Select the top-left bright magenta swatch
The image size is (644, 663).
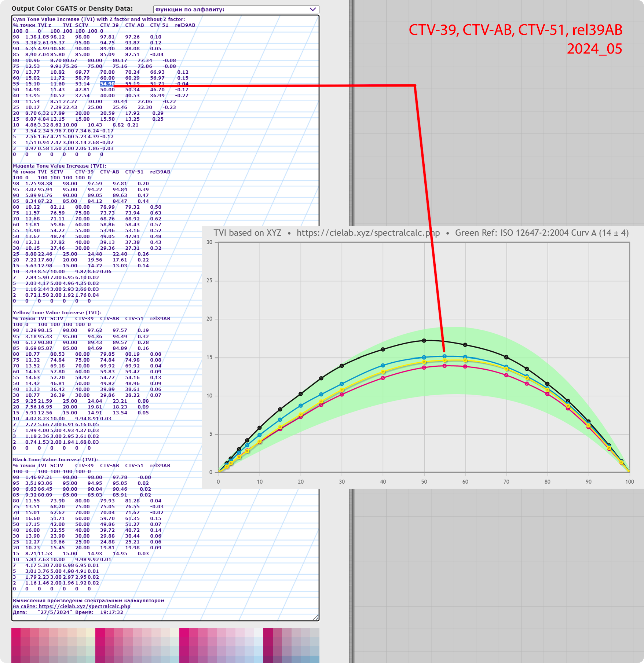coord(16,632)
